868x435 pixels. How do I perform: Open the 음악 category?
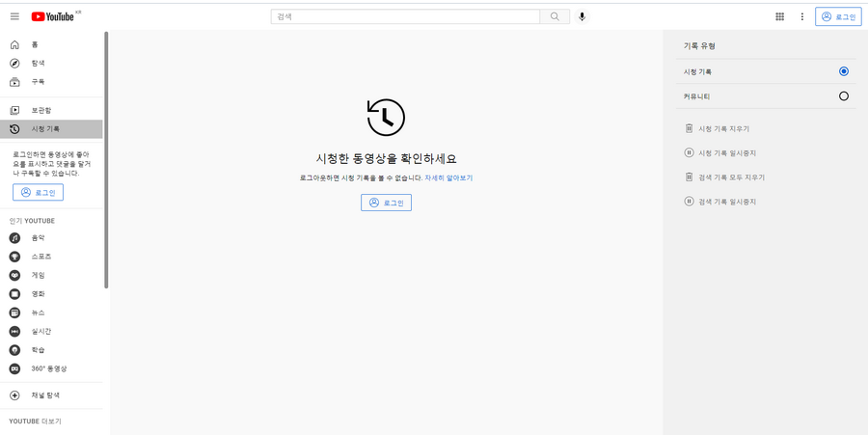coord(51,238)
